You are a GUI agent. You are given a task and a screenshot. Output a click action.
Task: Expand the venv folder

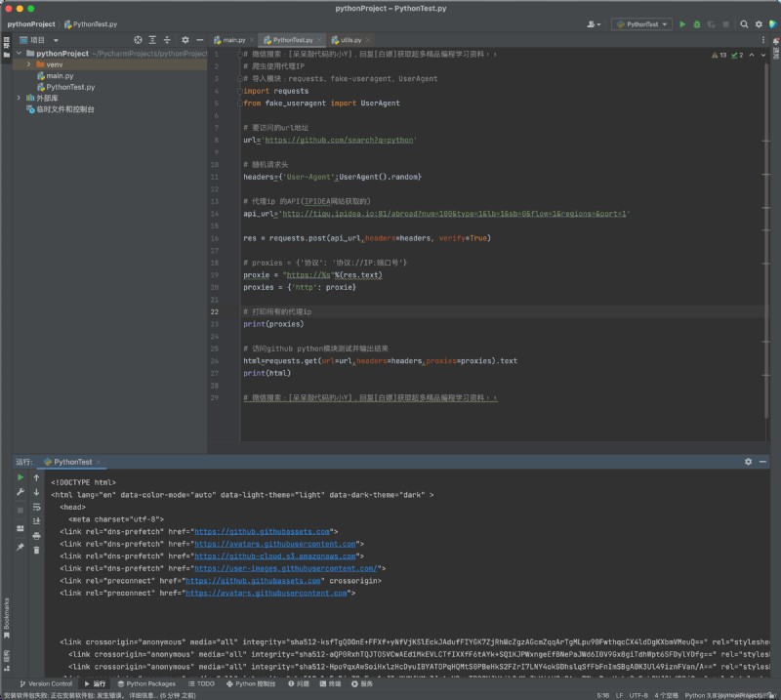[29, 64]
